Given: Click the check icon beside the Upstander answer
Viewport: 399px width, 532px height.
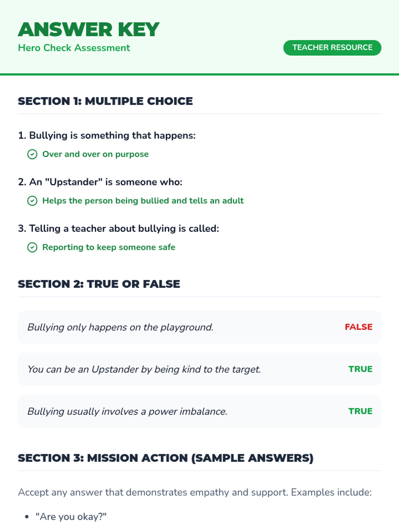Looking at the screenshot, I should point(32,201).
